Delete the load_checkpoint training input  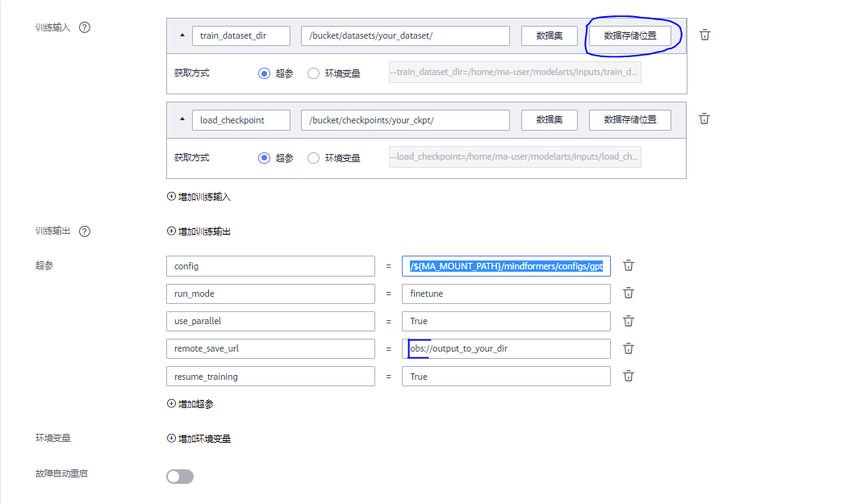point(704,119)
